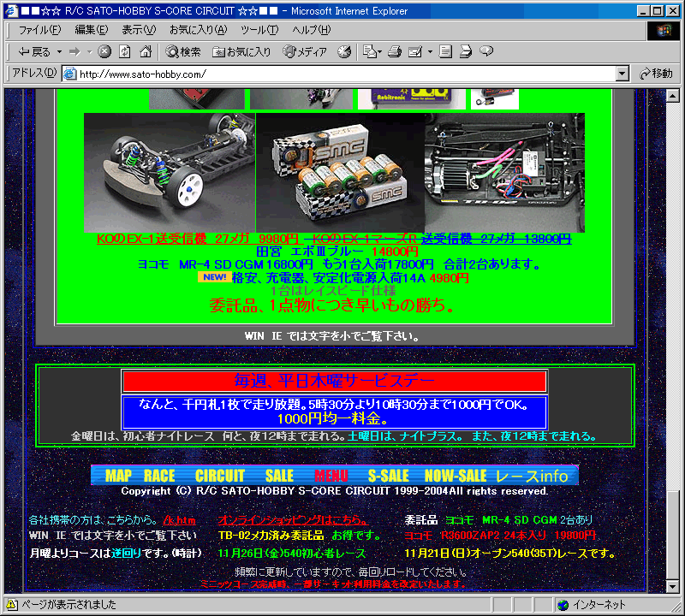Click the vertical scrollbar down arrow

coord(673,587)
